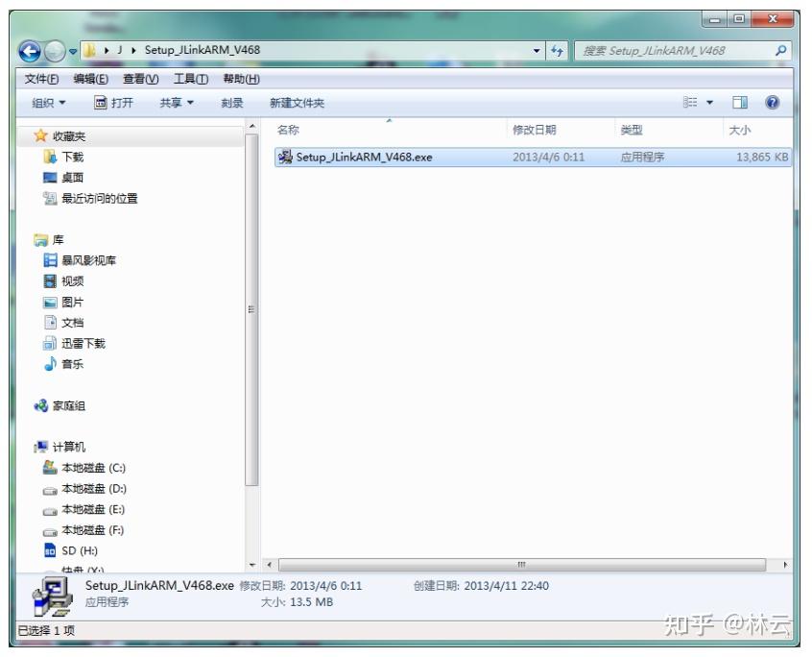
Task: Click the 打开 toolbar button
Action: pyautogui.click(x=113, y=103)
